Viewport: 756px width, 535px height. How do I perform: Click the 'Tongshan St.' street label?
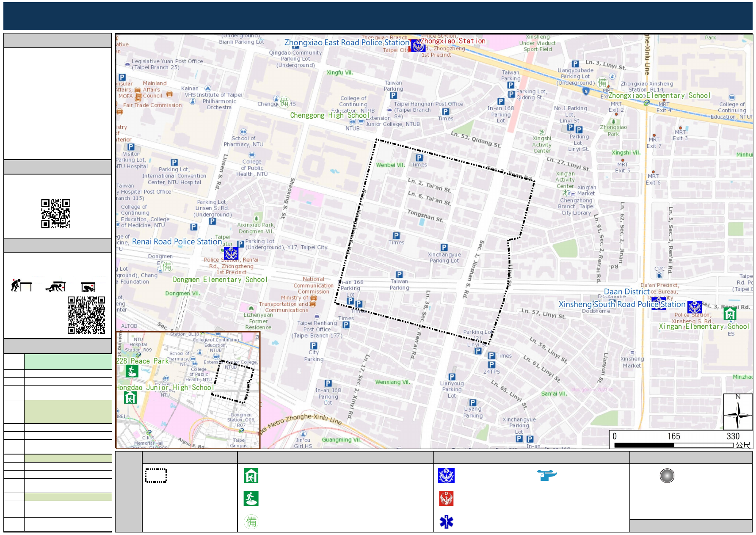click(425, 216)
